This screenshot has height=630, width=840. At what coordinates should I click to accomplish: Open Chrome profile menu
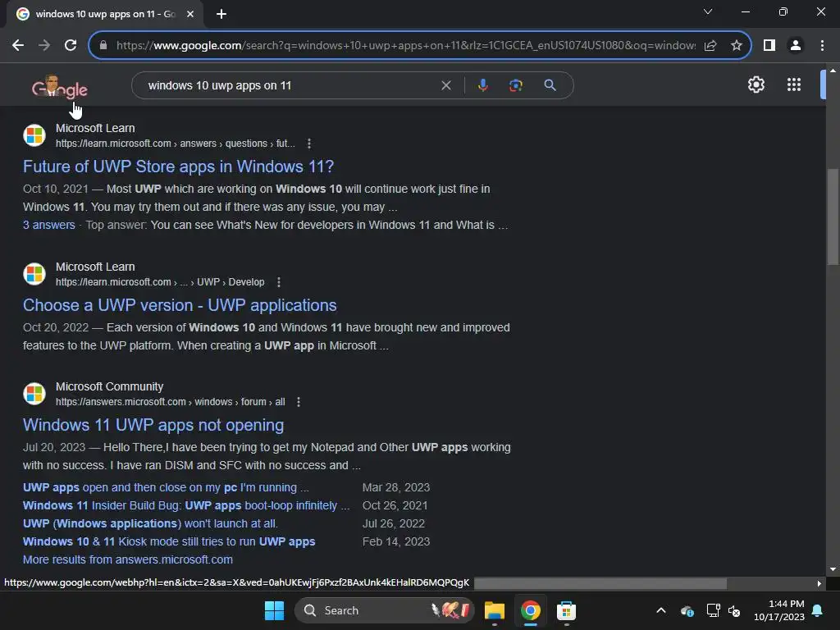[x=796, y=46]
